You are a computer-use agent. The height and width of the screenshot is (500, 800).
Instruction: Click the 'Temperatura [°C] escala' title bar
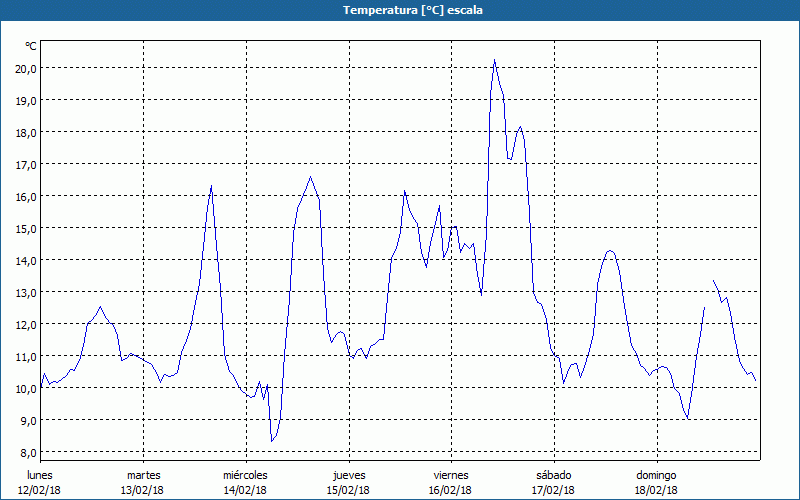(400, 10)
